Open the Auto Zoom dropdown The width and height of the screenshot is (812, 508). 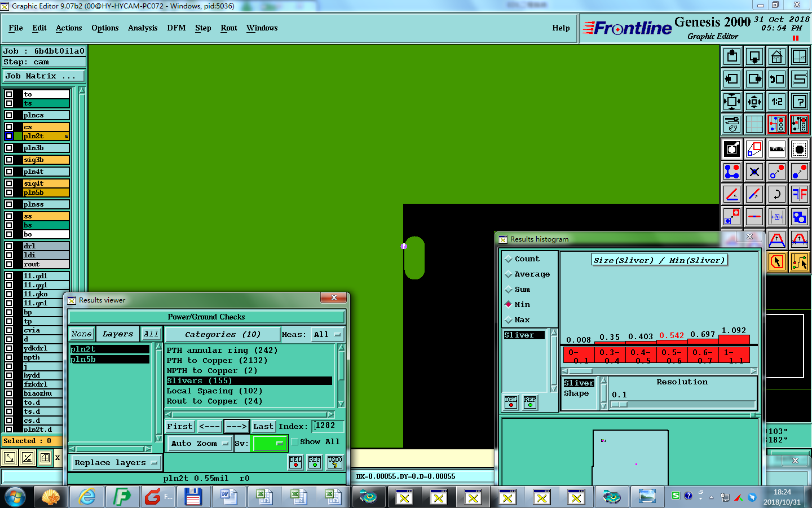(x=200, y=444)
